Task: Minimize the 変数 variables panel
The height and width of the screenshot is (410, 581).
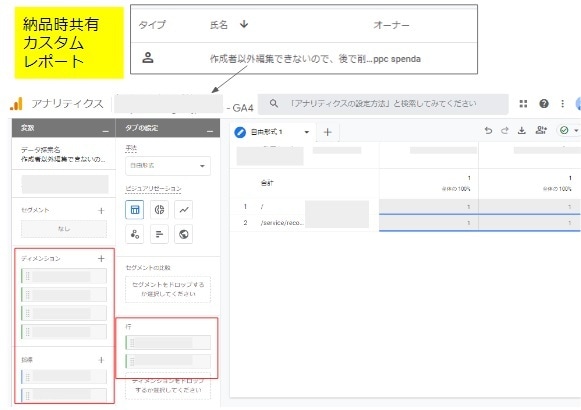Action: pyautogui.click(x=106, y=131)
